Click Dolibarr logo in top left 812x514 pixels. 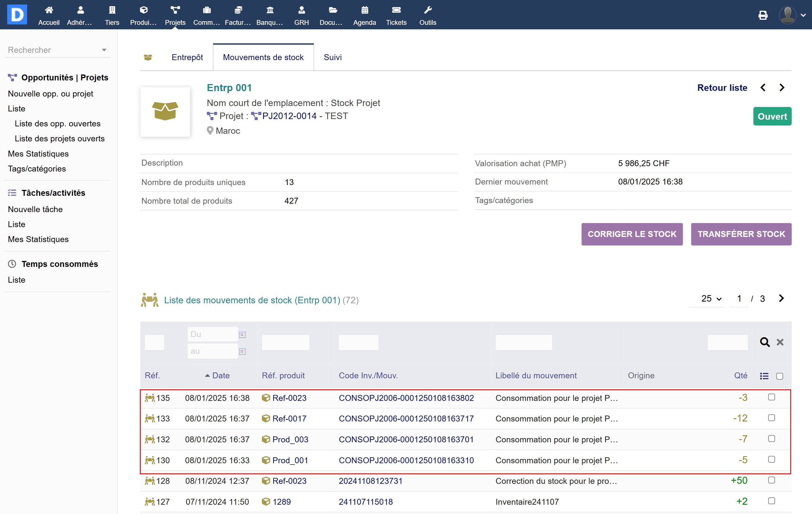click(17, 14)
